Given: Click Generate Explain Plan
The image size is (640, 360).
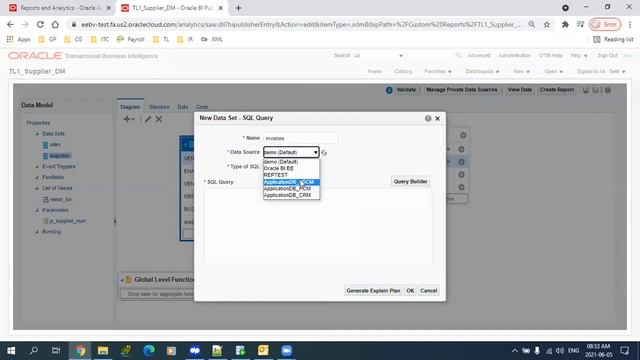Looking at the screenshot, I should click(x=373, y=291).
